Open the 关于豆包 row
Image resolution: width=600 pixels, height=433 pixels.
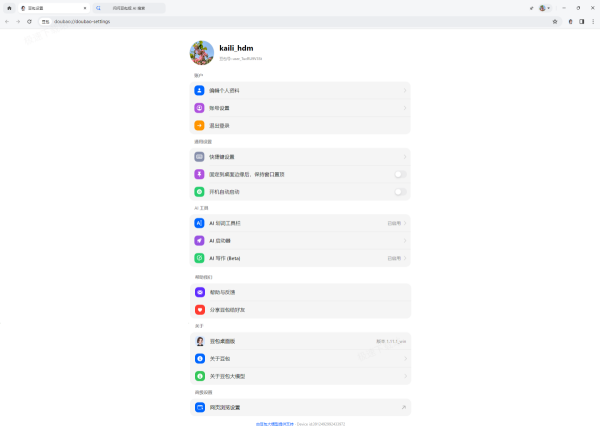pos(300,358)
